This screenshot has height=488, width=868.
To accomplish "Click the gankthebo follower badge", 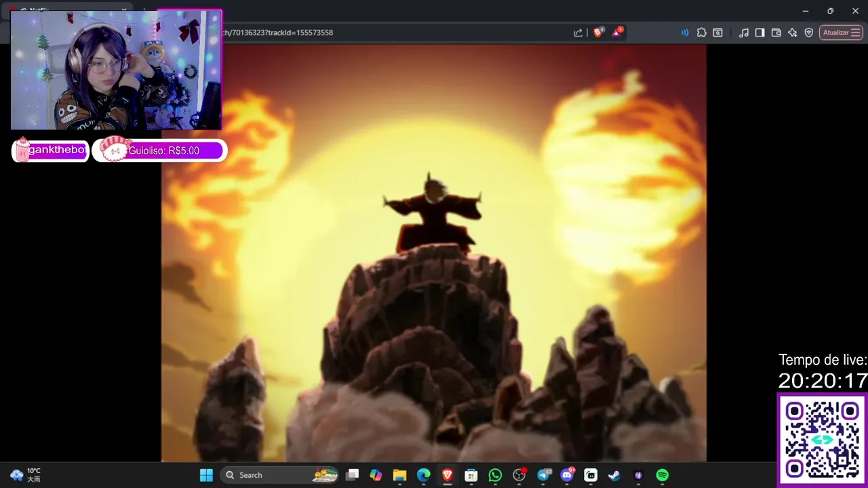I will [51, 150].
